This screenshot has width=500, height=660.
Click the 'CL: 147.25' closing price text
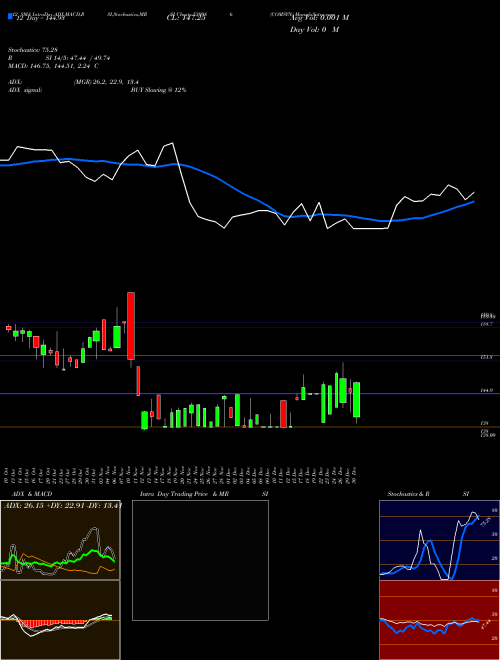point(186,18)
